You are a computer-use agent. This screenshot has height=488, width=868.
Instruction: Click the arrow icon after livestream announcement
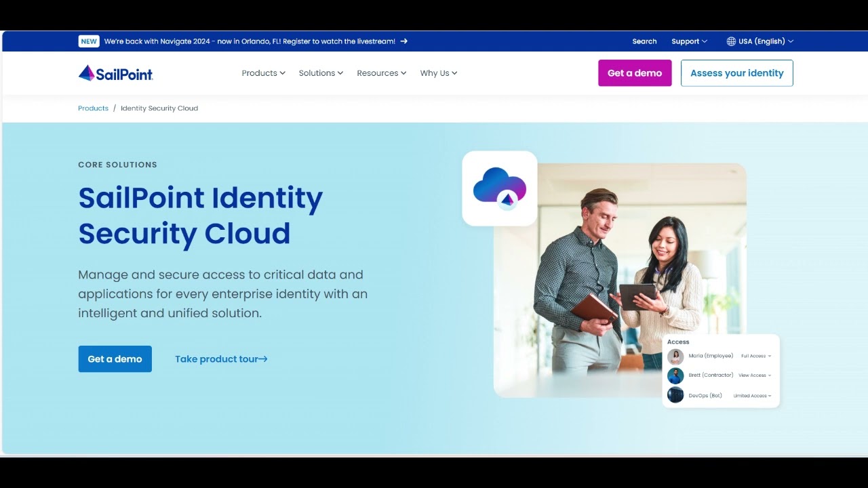(404, 41)
